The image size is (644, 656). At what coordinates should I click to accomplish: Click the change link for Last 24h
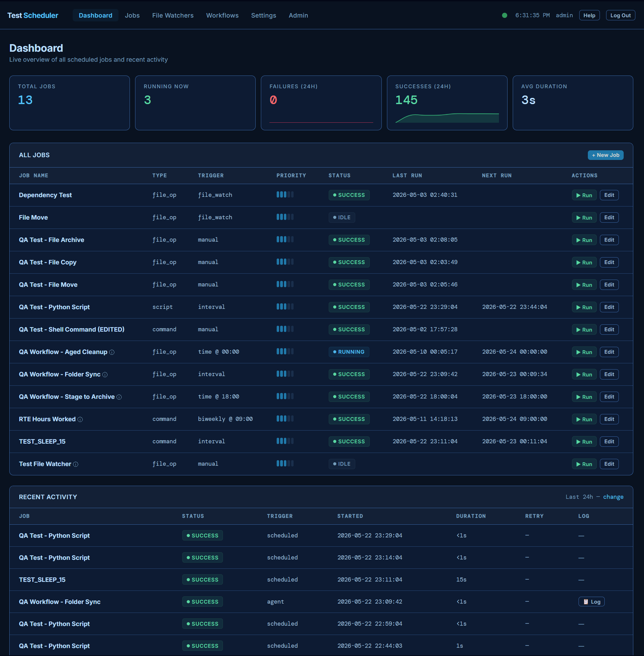pyautogui.click(x=613, y=497)
